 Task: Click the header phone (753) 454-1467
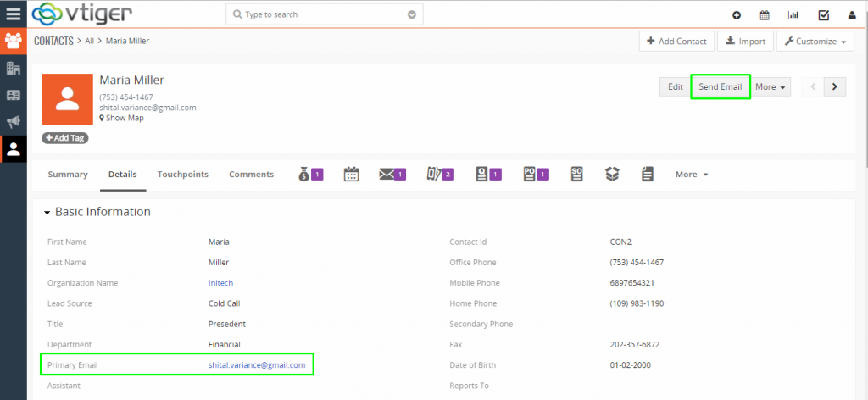(126, 97)
